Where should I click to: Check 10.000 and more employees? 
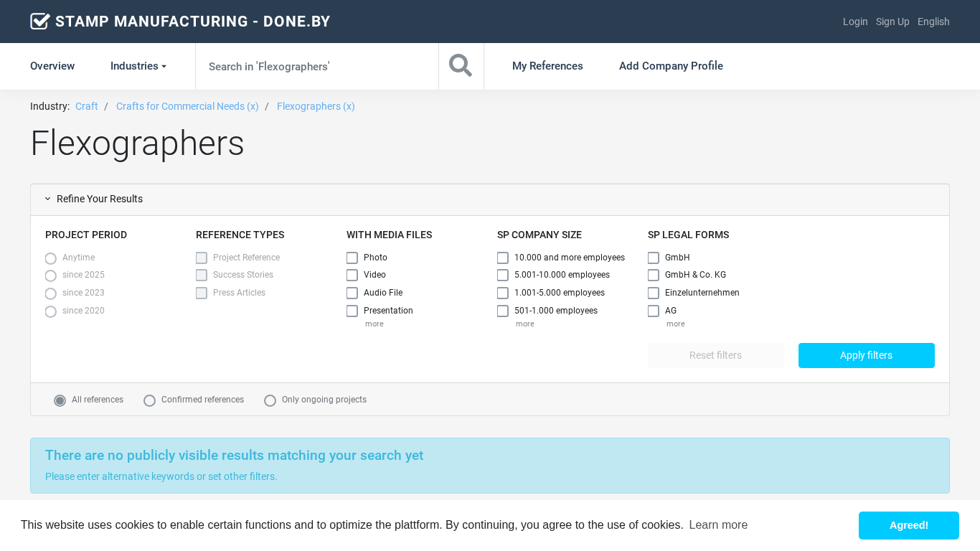503,258
